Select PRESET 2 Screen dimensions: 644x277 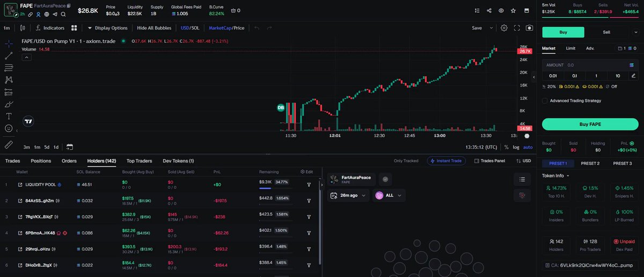[x=590, y=163]
